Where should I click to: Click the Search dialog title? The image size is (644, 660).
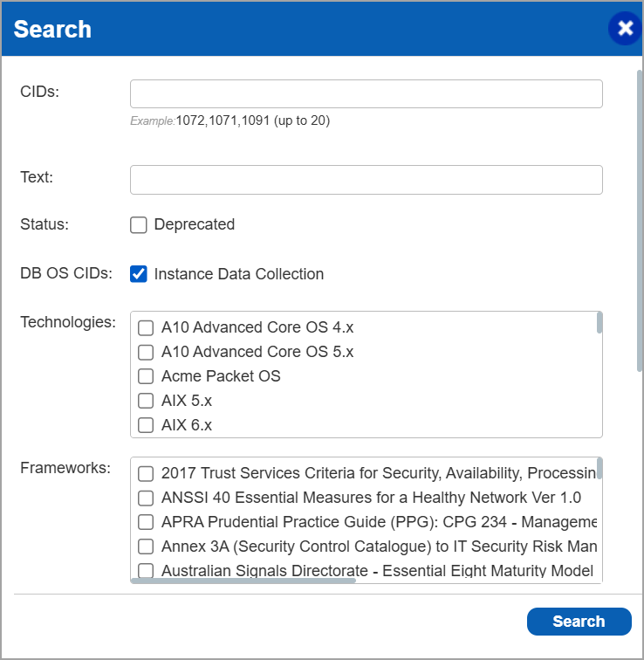(x=52, y=29)
